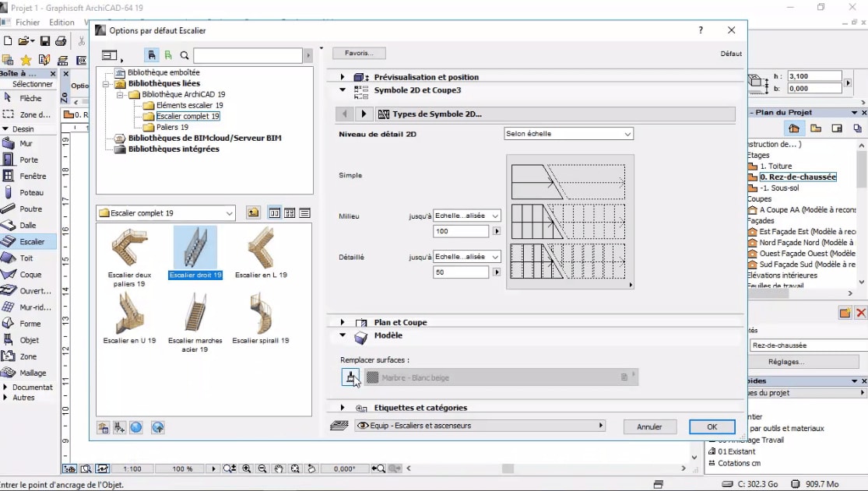
Task: Expand Prévisualisation et position section
Action: click(x=342, y=77)
